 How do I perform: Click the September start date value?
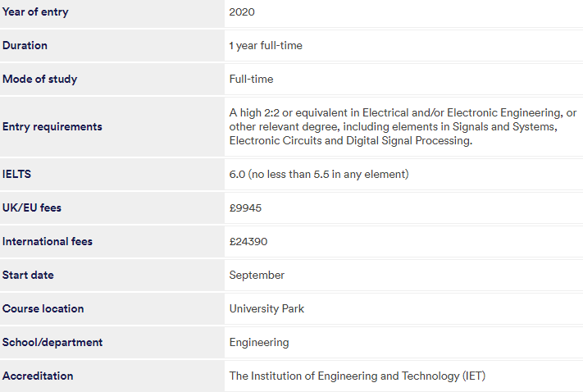[257, 276]
